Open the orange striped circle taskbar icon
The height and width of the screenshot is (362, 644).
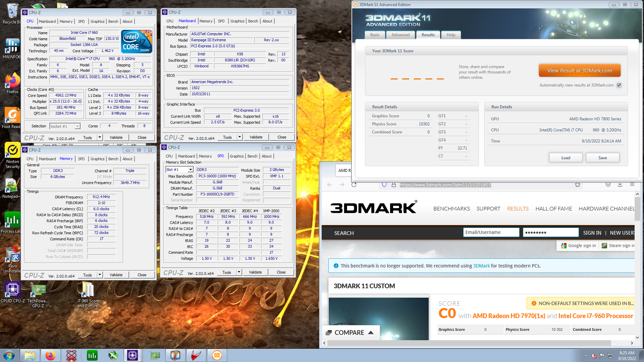(x=217, y=355)
